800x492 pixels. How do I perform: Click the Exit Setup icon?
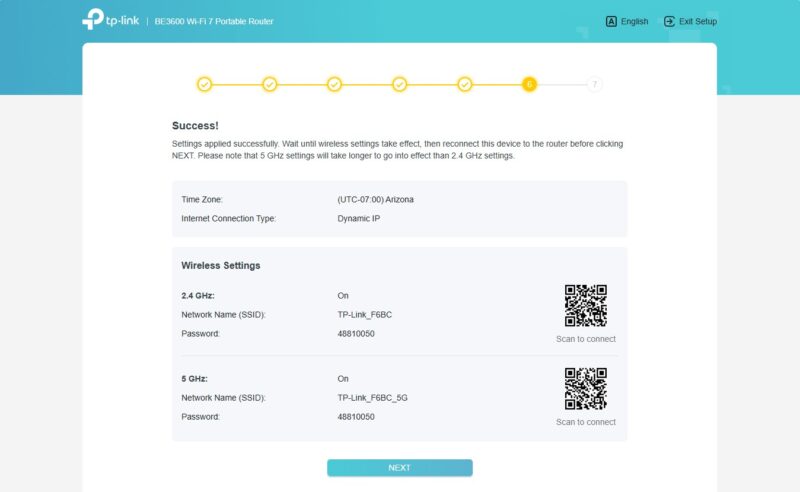(x=669, y=21)
